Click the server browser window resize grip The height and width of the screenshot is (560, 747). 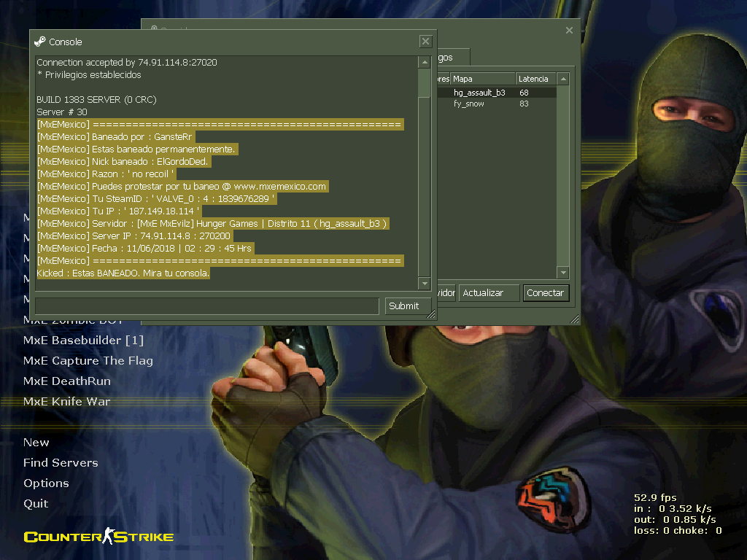tap(575, 319)
